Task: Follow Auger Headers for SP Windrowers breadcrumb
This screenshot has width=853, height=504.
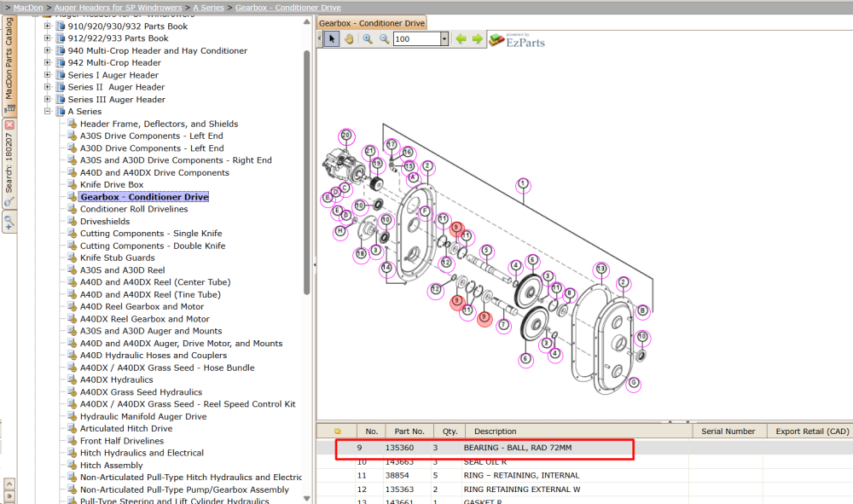Action: coord(118,8)
